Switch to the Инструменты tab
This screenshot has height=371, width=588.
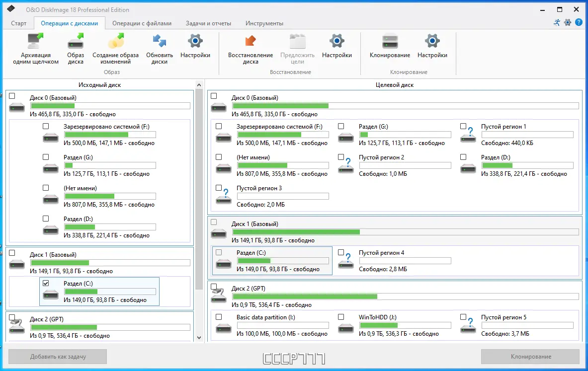(x=264, y=23)
